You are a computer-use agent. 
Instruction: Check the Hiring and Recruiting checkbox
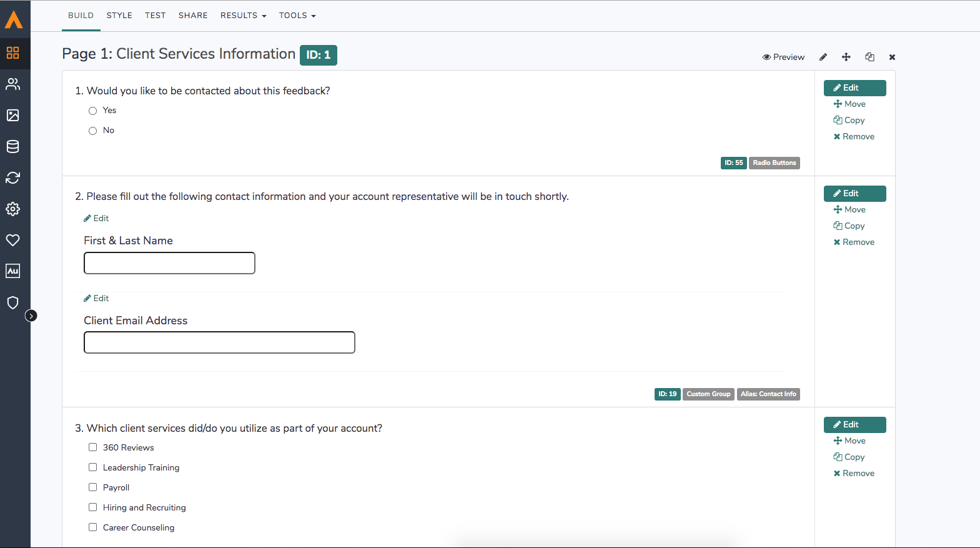92,507
